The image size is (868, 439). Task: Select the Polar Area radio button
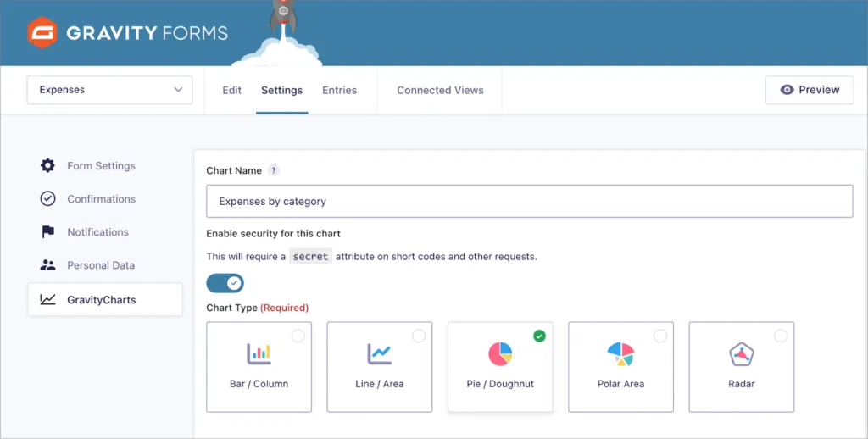click(x=659, y=336)
